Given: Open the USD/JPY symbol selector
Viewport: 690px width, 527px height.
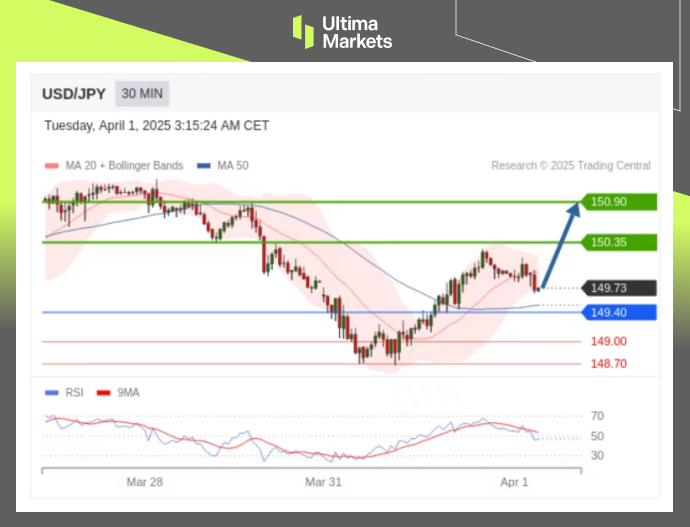Looking at the screenshot, I should (x=73, y=94).
